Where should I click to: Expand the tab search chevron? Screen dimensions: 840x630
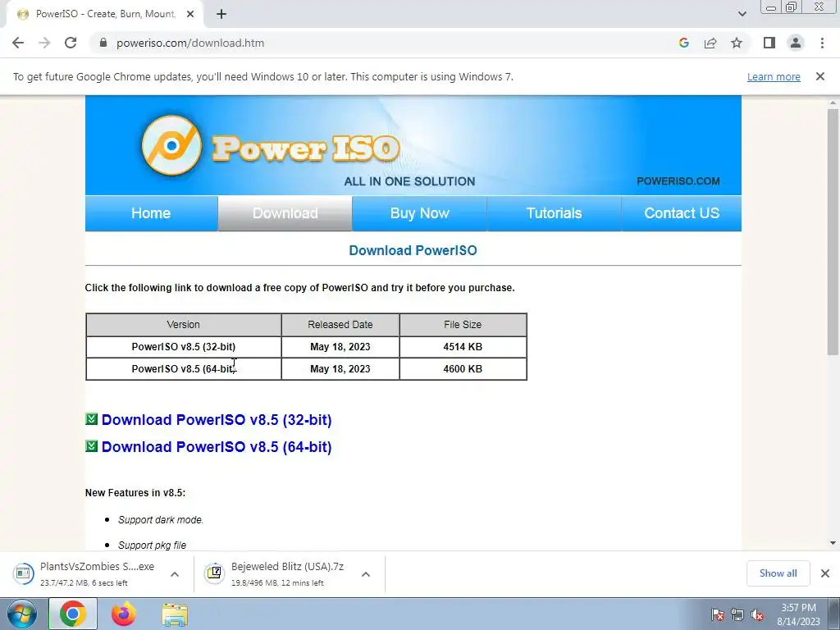[x=742, y=14]
